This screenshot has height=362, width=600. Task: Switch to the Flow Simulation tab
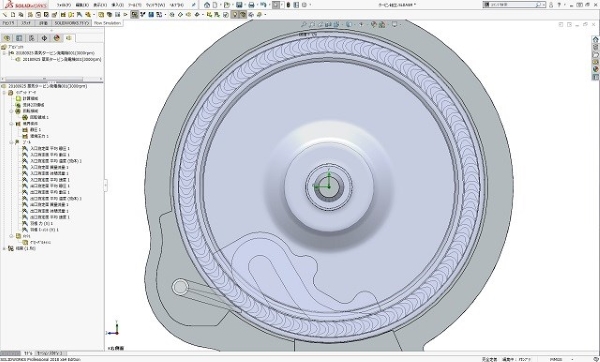107,23
